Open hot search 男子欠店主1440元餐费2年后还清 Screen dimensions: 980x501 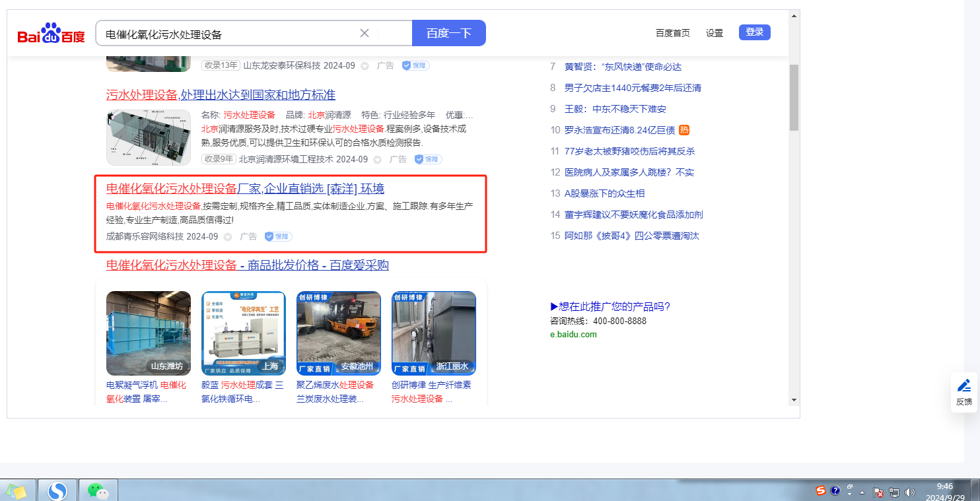click(633, 88)
